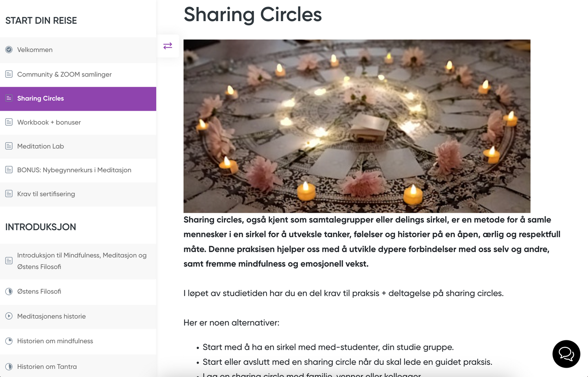Click the document icon beside Krav til sertifisering
Viewport: 588px width, 377px height.
pyautogui.click(x=9, y=194)
